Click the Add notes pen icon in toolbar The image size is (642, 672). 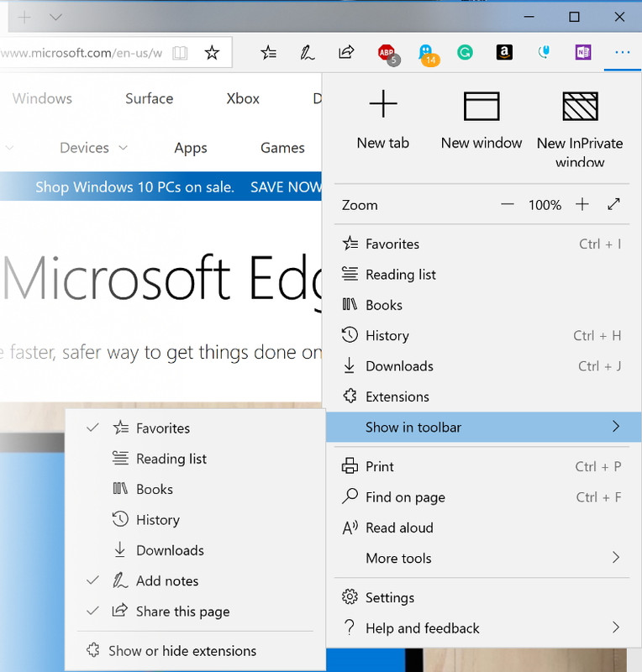[307, 52]
